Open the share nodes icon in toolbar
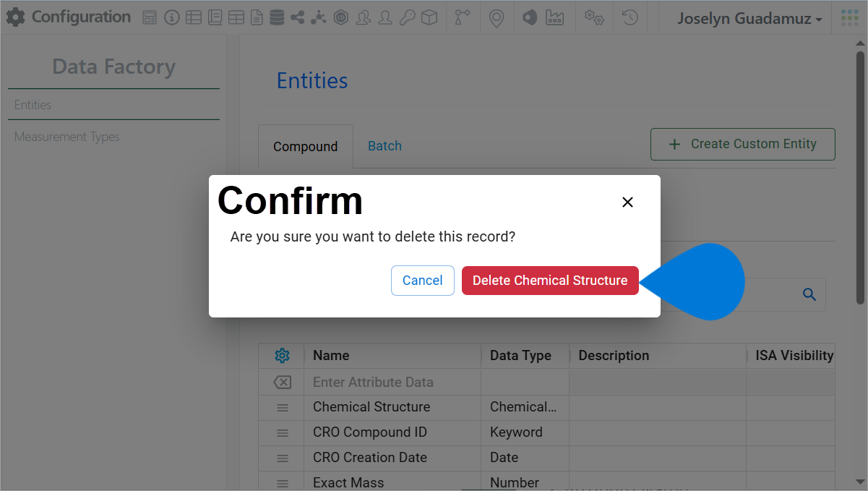The image size is (868, 491). [297, 18]
